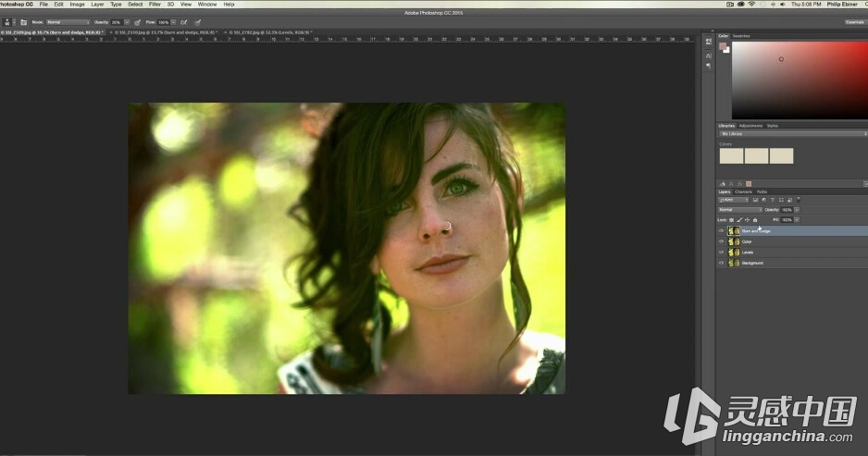Filter layers by smart objects icon
The height and width of the screenshot is (456, 868).
[x=790, y=200]
